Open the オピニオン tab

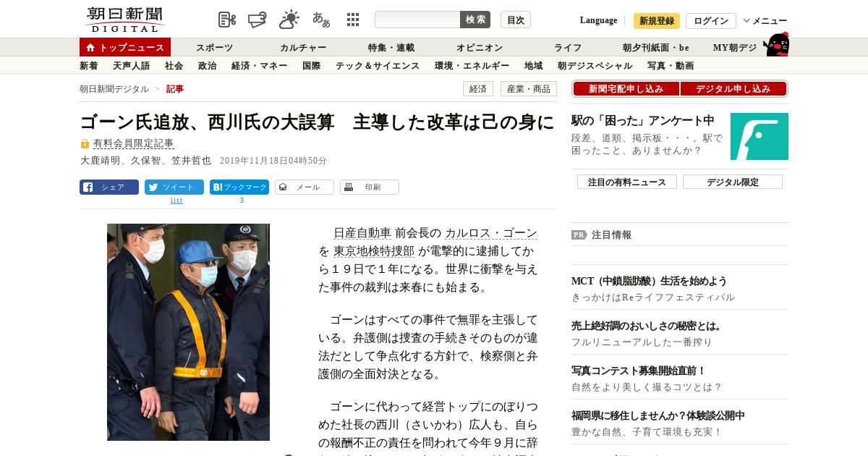(x=480, y=48)
